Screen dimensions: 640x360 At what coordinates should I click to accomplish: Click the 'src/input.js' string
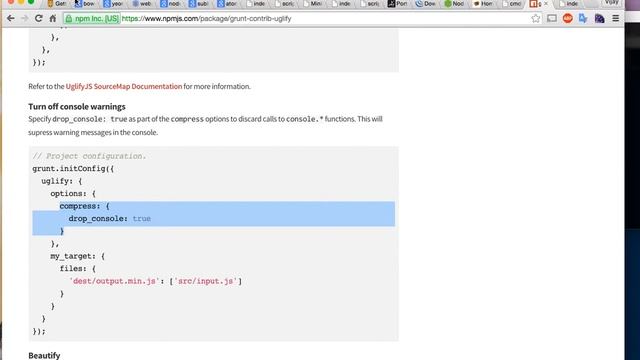[206, 281]
